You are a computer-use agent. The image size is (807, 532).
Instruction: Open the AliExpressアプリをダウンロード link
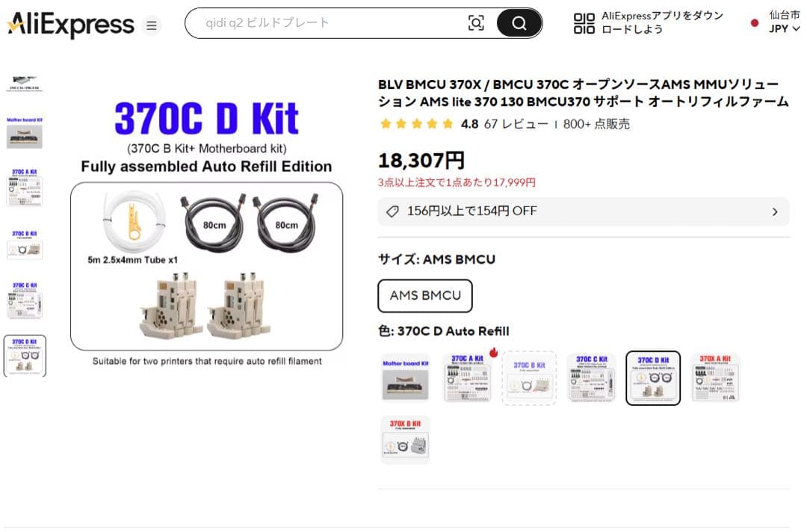click(661, 23)
